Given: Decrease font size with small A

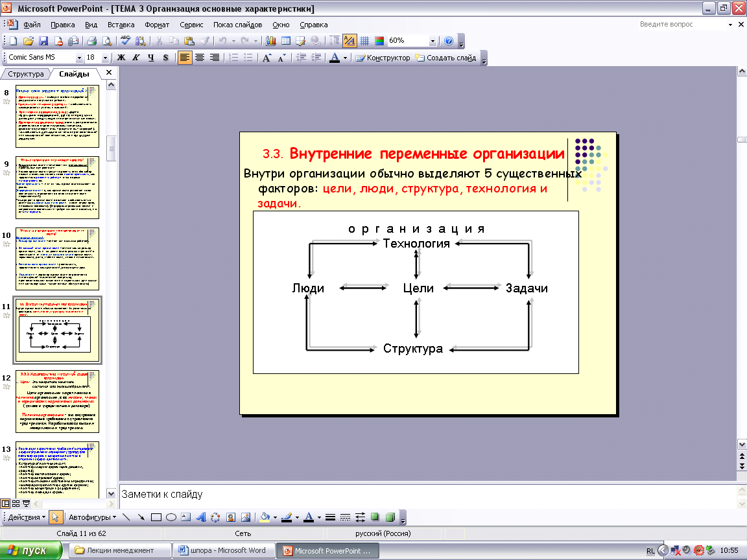Looking at the screenshot, I should 281,58.
